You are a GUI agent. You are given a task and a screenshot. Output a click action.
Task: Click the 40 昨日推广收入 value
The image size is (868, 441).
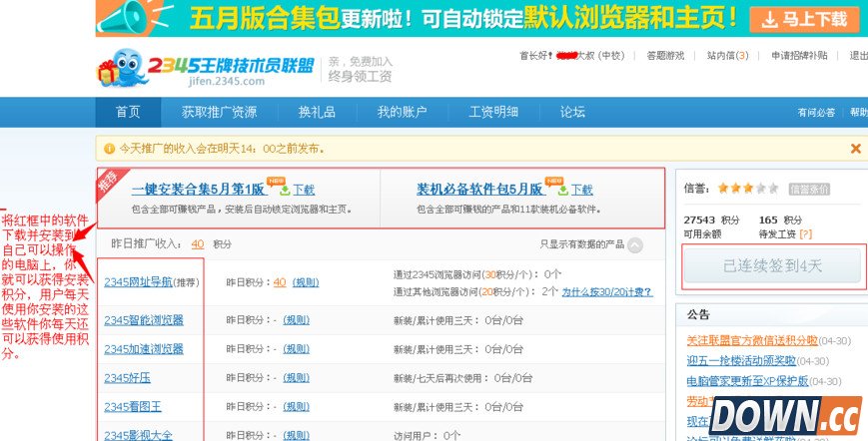click(198, 243)
